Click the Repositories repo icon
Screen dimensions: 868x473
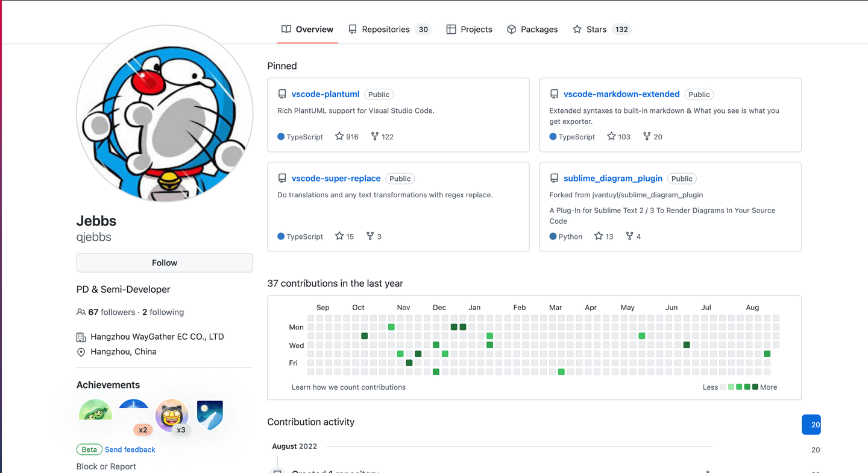(x=353, y=29)
